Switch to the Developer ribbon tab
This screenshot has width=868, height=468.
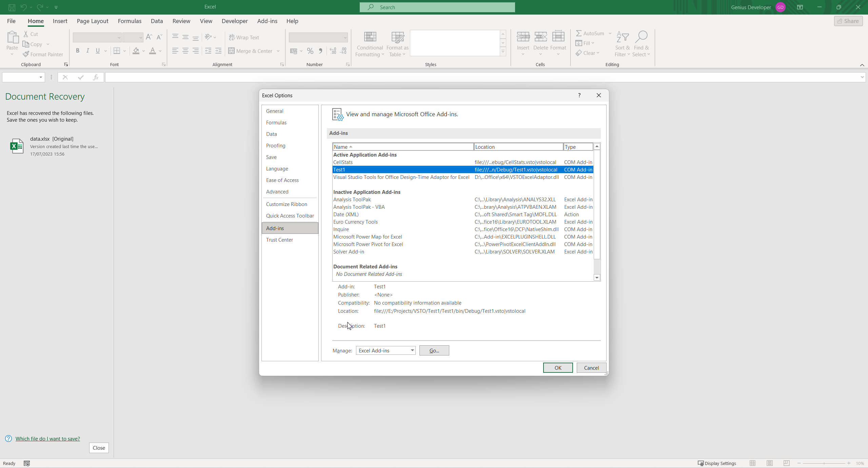235,21
